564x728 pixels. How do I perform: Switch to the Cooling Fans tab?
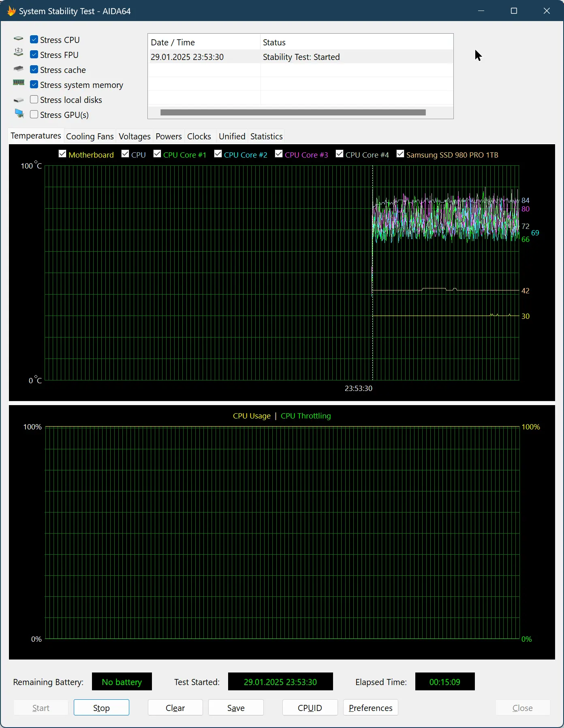coord(90,137)
